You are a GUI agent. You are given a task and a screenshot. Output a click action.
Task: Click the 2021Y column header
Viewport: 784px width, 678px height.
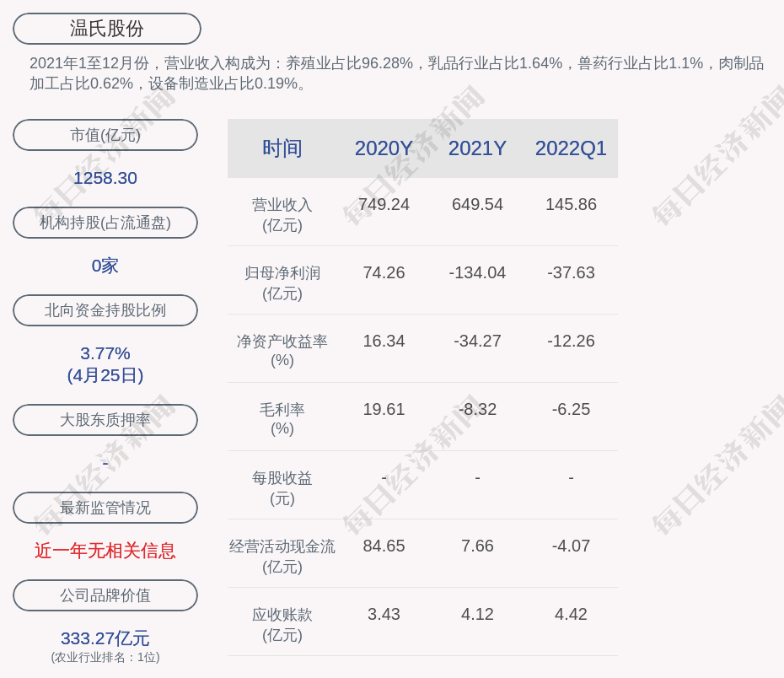click(477, 148)
